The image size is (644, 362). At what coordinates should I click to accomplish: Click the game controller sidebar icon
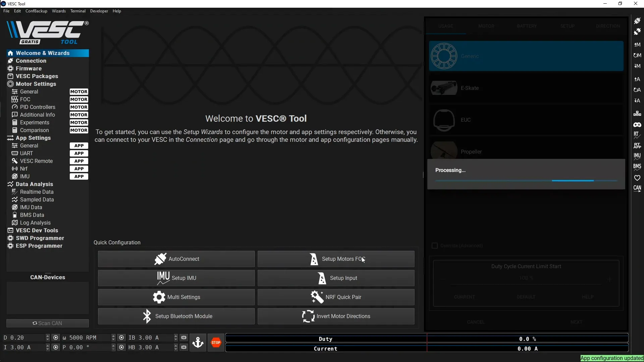click(x=638, y=125)
